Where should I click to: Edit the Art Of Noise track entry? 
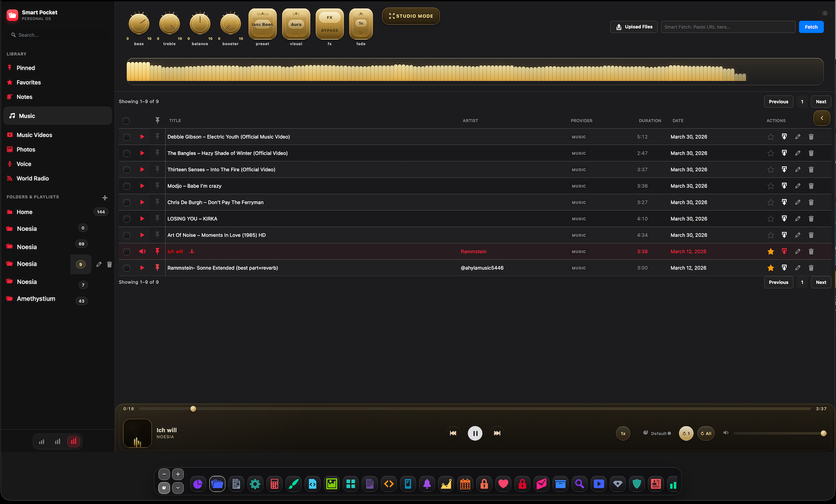pos(797,235)
